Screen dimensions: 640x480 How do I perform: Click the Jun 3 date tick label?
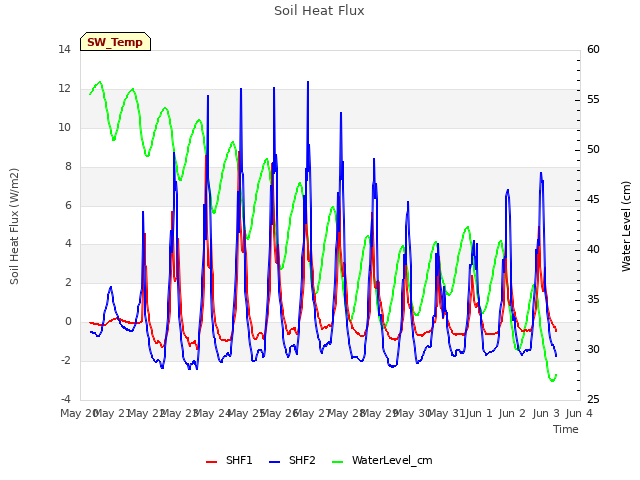(546, 413)
